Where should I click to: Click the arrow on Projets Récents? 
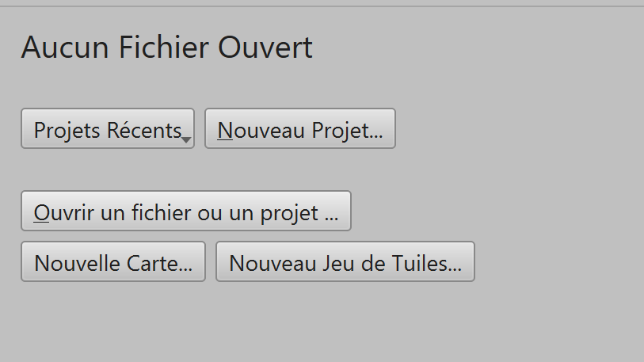(x=186, y=139)
